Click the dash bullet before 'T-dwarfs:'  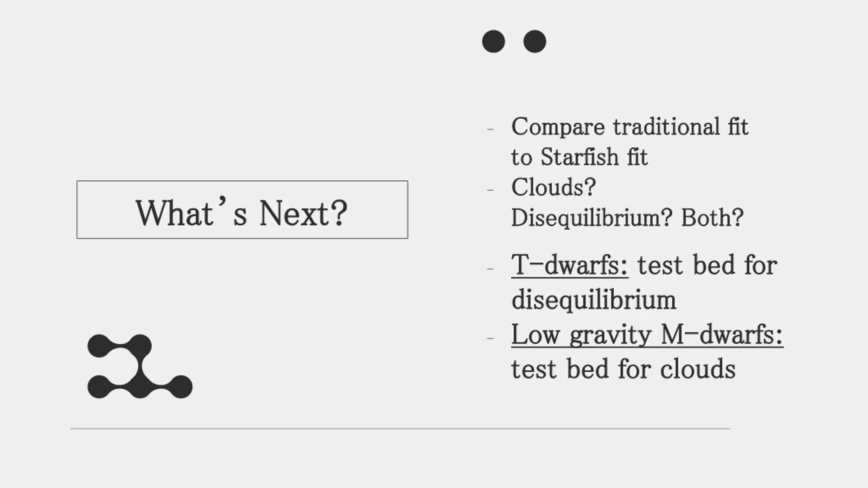point(490,269)
